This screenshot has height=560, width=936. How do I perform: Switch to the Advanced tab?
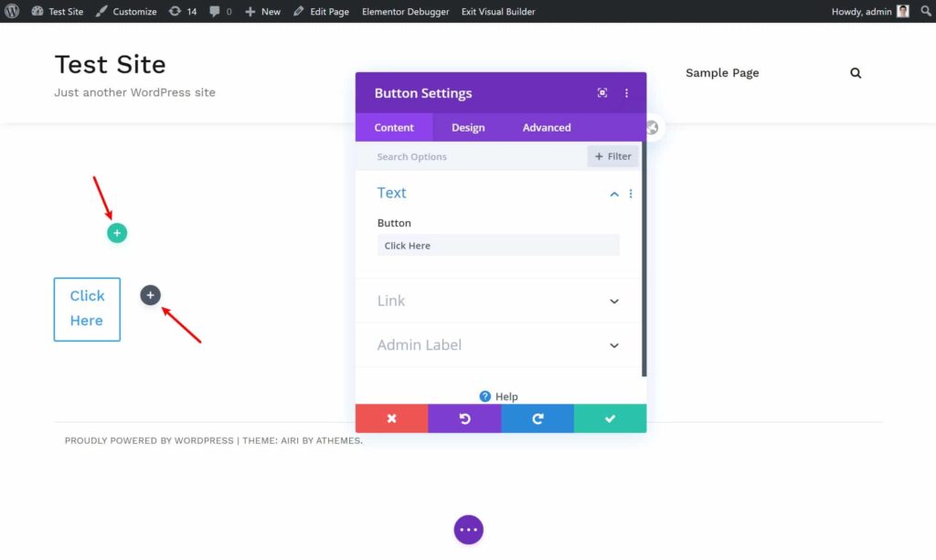coord(547,128)
